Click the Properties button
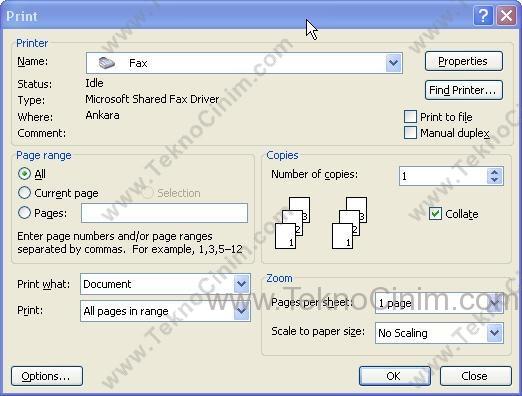Viewport: 522px width, 396px height. (x=464, y=61)
